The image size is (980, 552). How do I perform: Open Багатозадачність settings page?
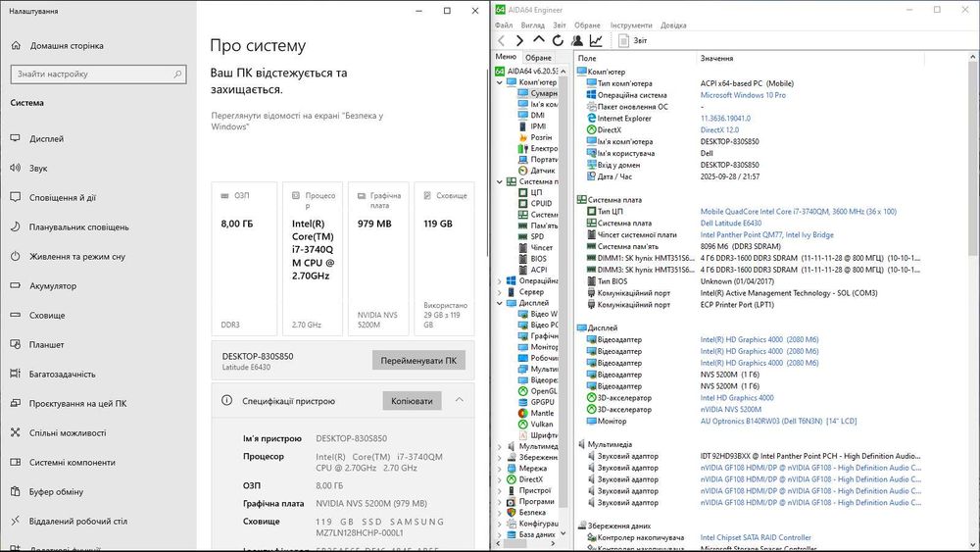pyautogui.click(x=98, y=374)
